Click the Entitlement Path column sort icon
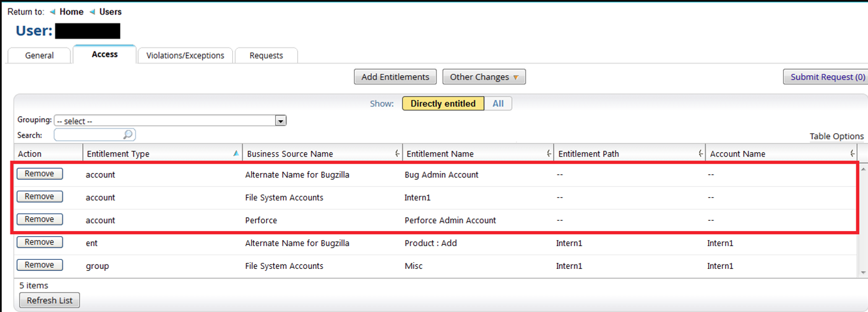 (x=700, y=153)
